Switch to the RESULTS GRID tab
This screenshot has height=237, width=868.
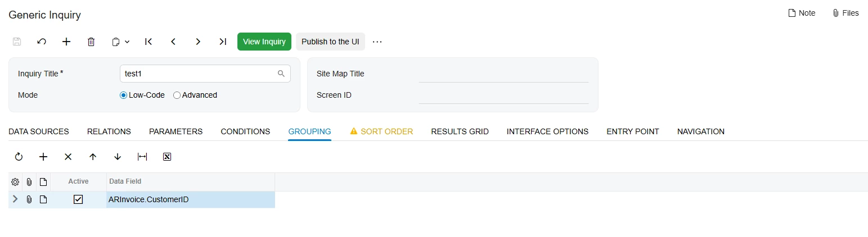click(x=460, y=131)
